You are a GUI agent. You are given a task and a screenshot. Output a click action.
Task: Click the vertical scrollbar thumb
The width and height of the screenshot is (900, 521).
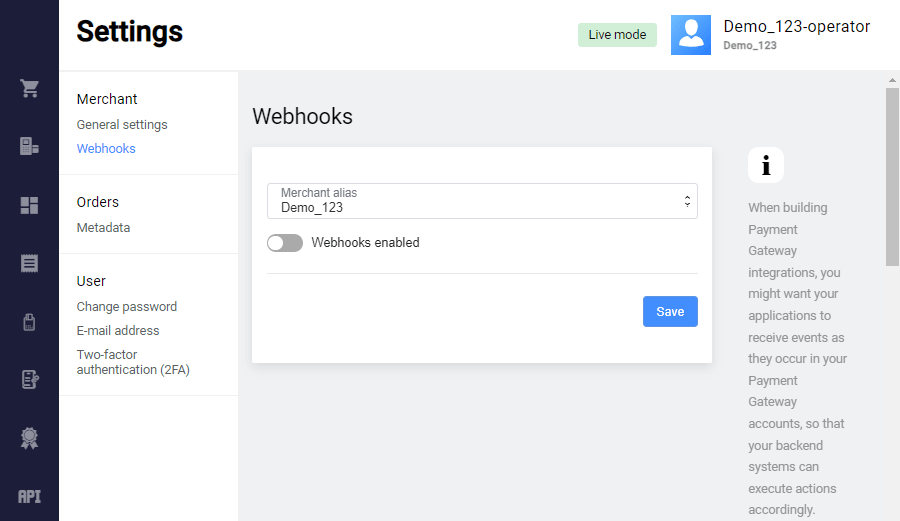pyautogui.click(x=892, y=177)
